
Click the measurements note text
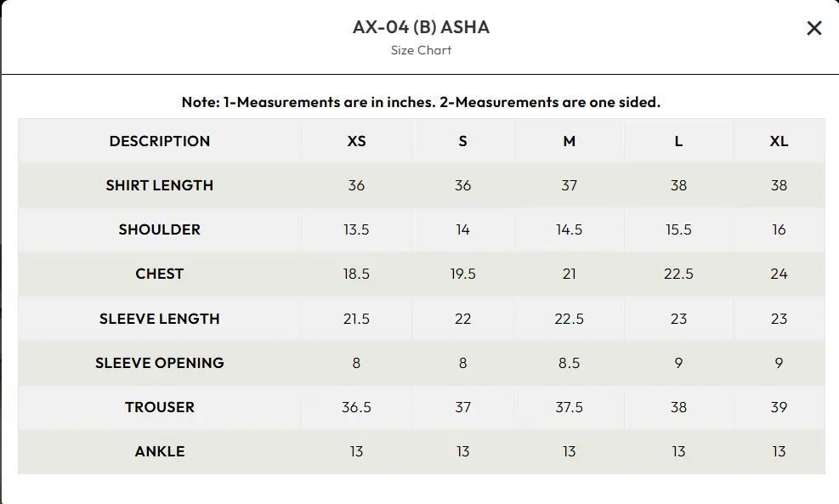click(x=419, y=101)
